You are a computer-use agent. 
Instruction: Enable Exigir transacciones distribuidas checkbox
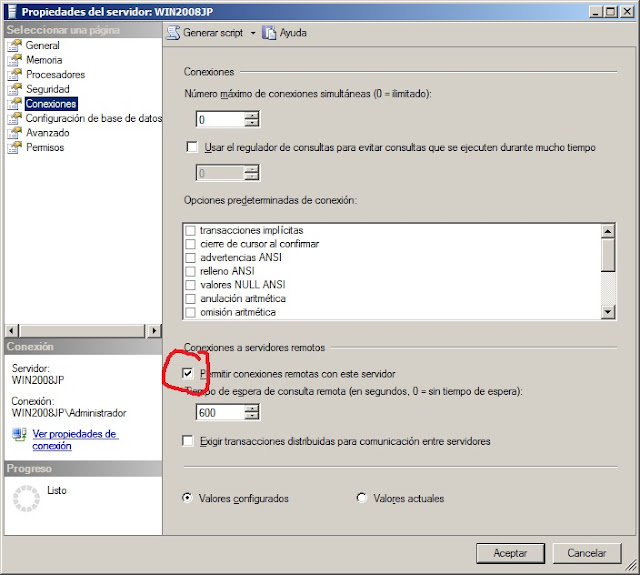[188, 441]
